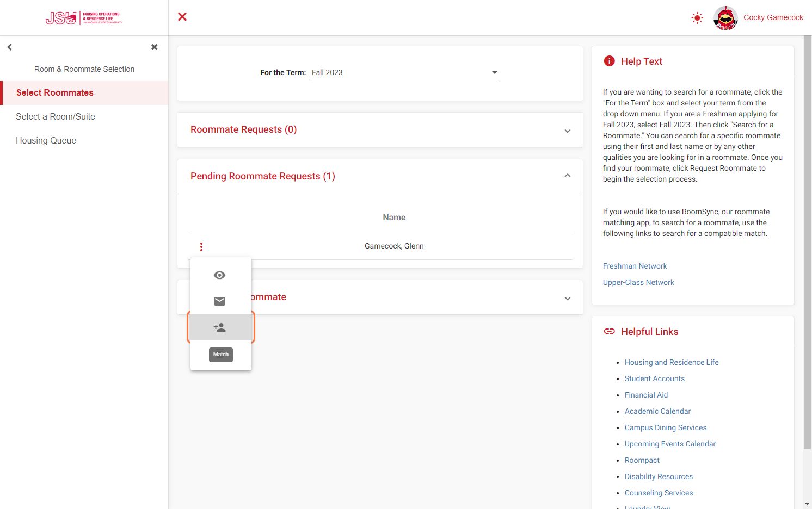
Task: Click the Cocky Gamecock username
Action: pyautogui.click(x=773, y=17)
